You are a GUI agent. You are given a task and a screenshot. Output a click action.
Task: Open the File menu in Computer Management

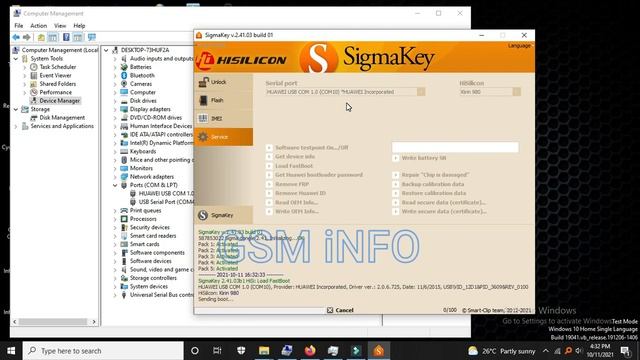[19, 25]
